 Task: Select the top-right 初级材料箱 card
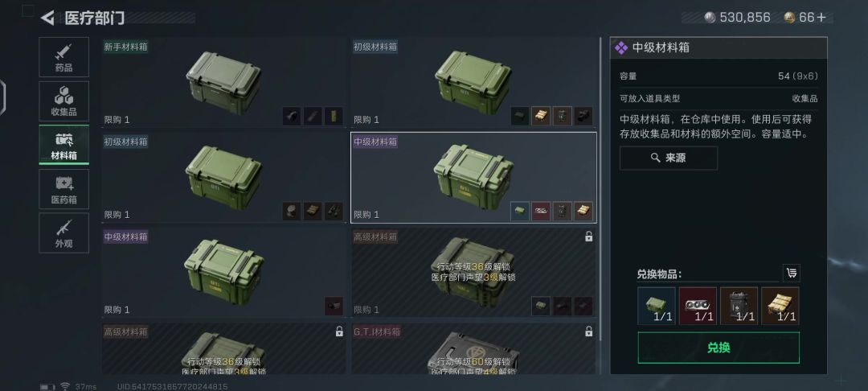pyautogui.click(x=473, y=83)
